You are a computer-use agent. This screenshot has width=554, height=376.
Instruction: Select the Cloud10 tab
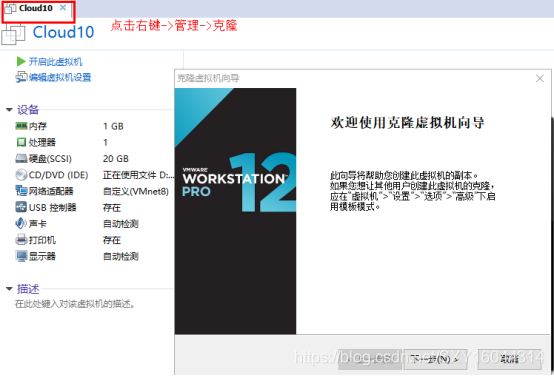38,8
